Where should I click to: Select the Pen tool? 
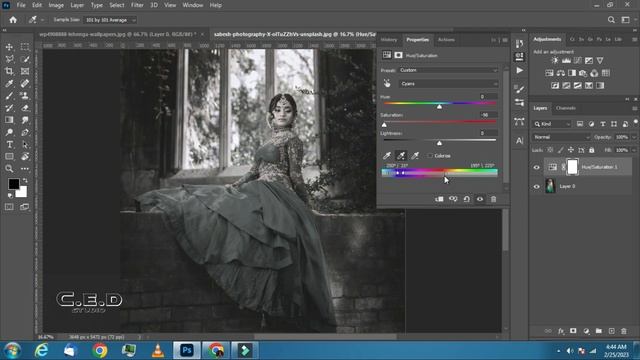coord(25,132)
